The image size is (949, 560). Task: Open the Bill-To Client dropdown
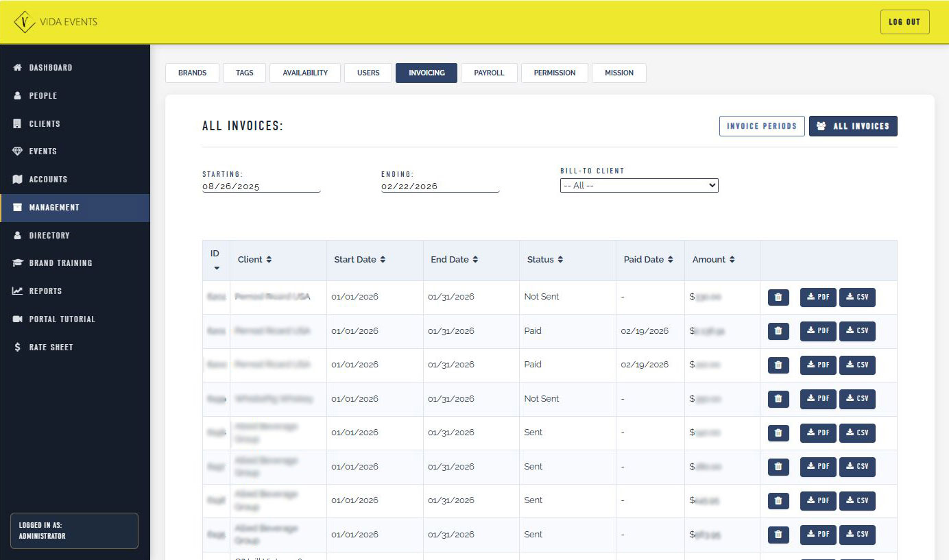638,186
